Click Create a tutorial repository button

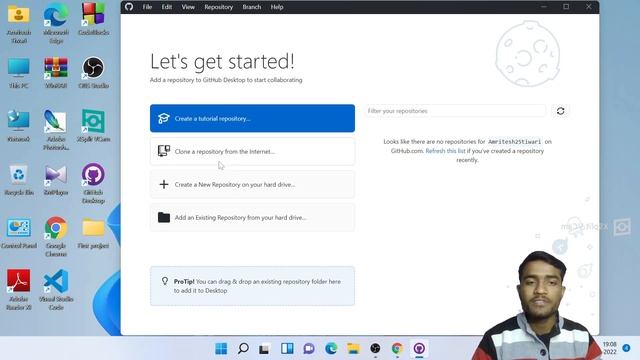[252, 118]
